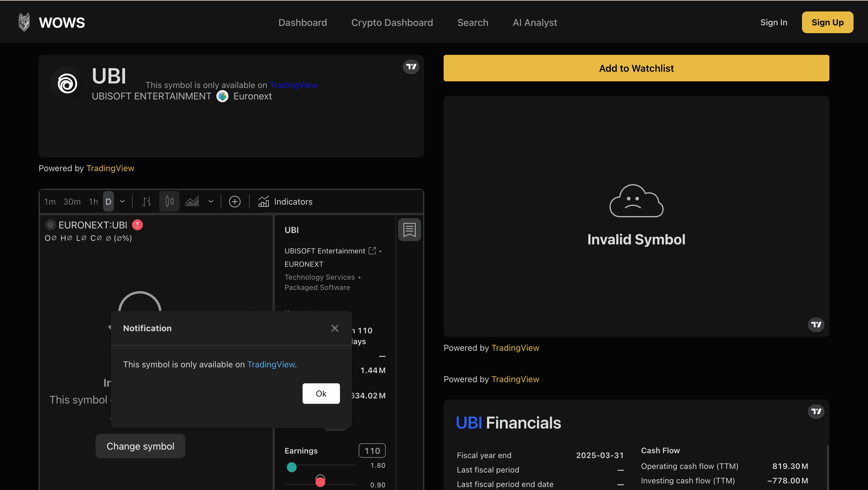The height and width of the screenshot is (490, 868).
Task: Open the symbol details notes panel icon
Action: (409, 230)
